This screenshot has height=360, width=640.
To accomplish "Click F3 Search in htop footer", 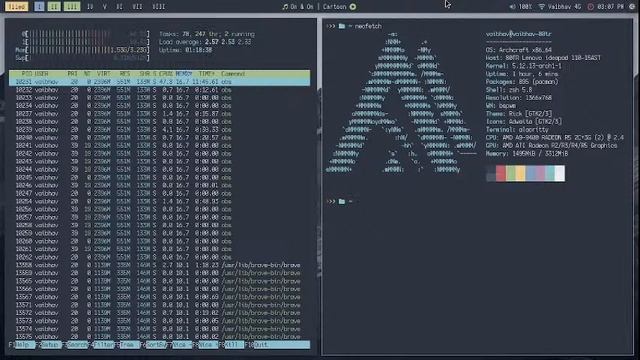I will [75, 345].
